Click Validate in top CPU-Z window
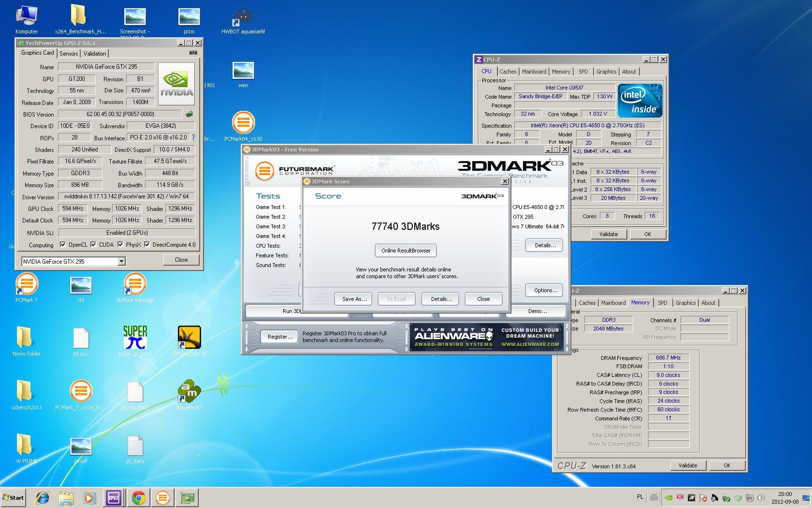The width and height of the screenshot is (812, 508). click(609, 234)
